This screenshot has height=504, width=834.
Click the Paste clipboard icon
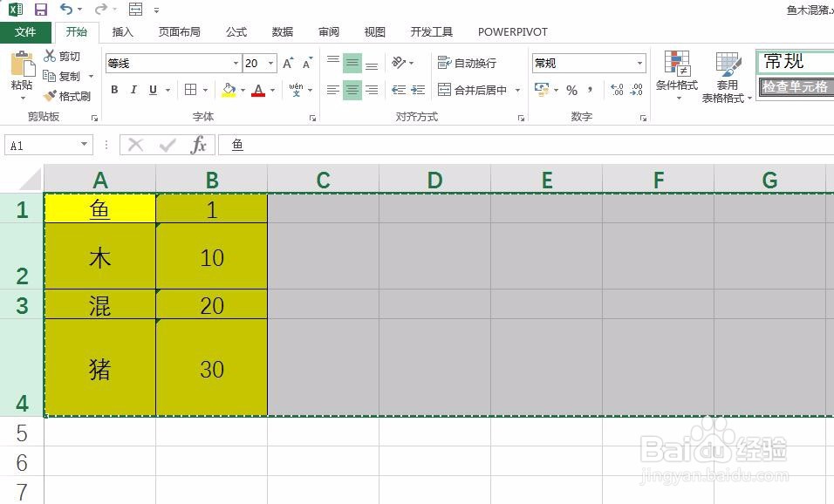click(x=23, y=65)
